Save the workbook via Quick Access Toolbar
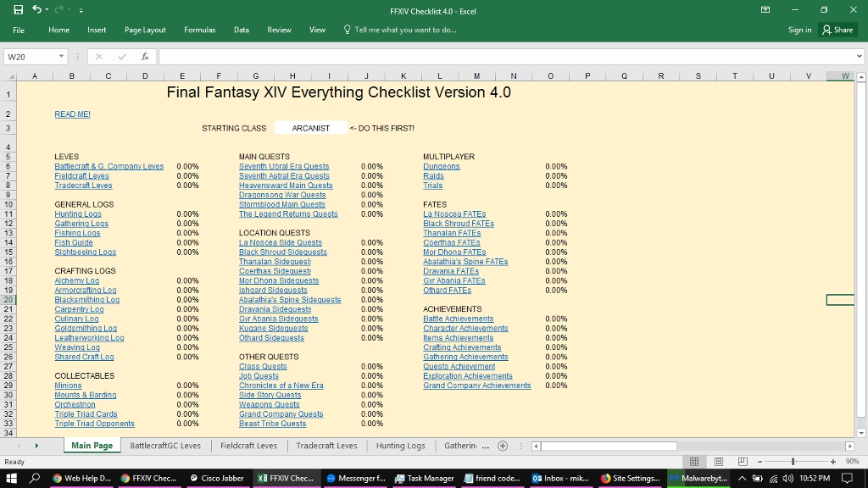This screenshot has width=868, height=488. click(19, 9)
